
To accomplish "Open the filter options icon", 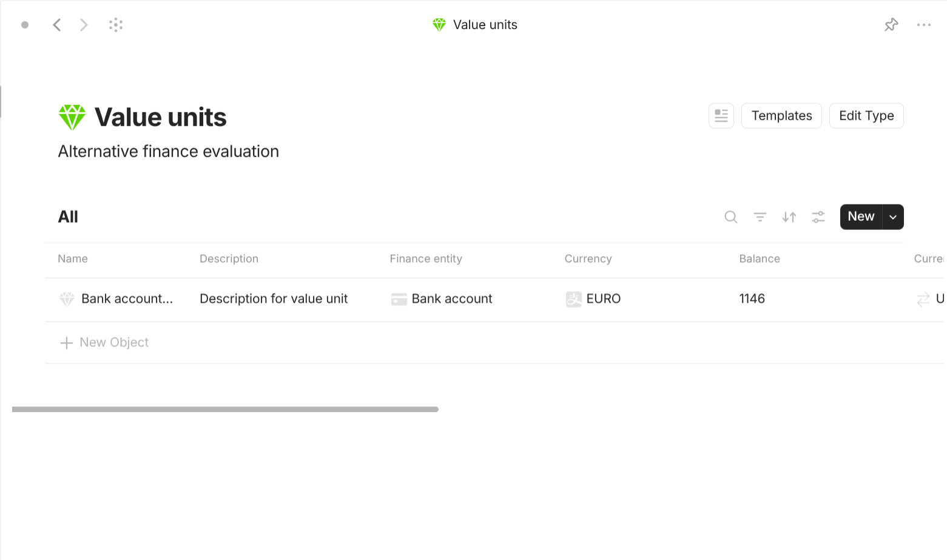I will pos(760,217).
